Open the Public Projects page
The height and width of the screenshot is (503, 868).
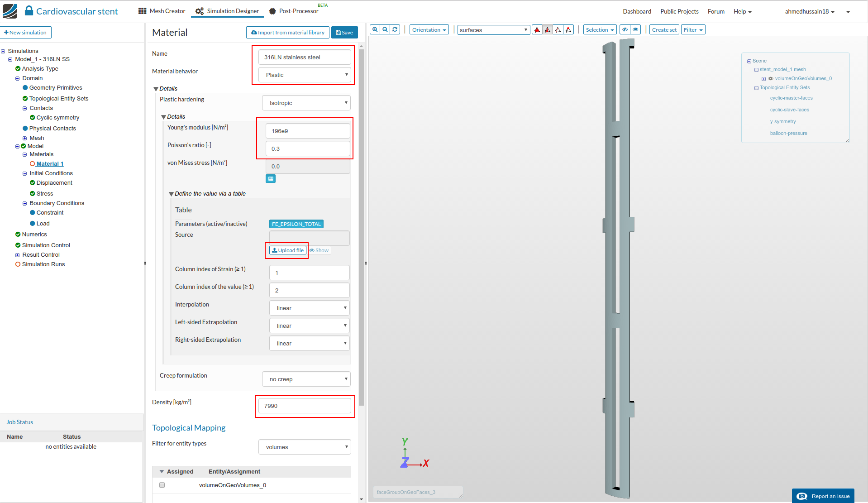[679, 11]
